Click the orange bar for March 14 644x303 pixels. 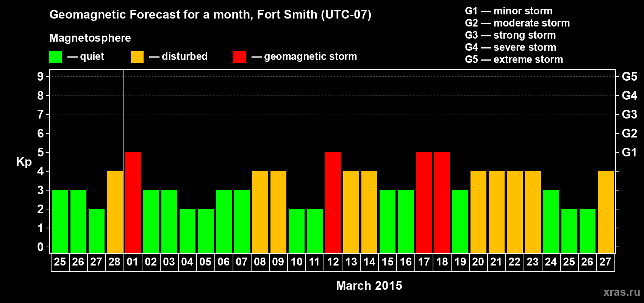(x=369, y=212)
